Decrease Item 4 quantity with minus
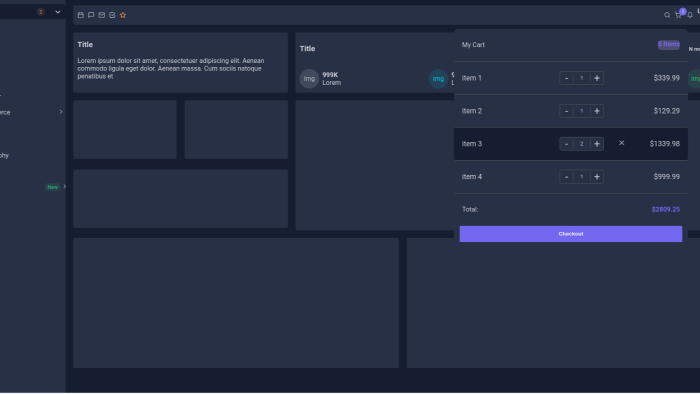 (567, 177)
